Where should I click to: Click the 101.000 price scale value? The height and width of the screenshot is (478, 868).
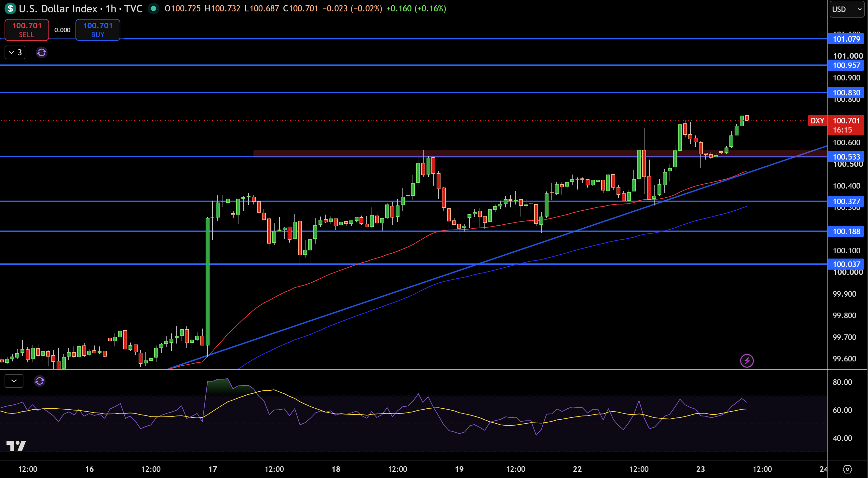(848, 56)
